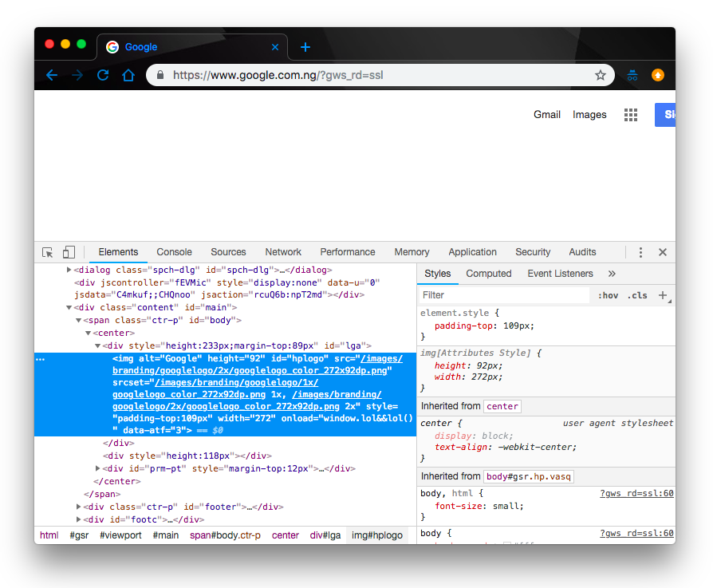Click the body#gsr.hp.vasq inherited link
Viewport: 713px width, 588px height.
[529, 476]
